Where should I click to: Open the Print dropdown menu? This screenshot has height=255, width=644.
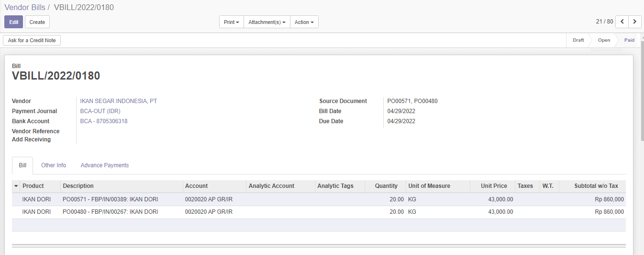click(x=232, y=22)
